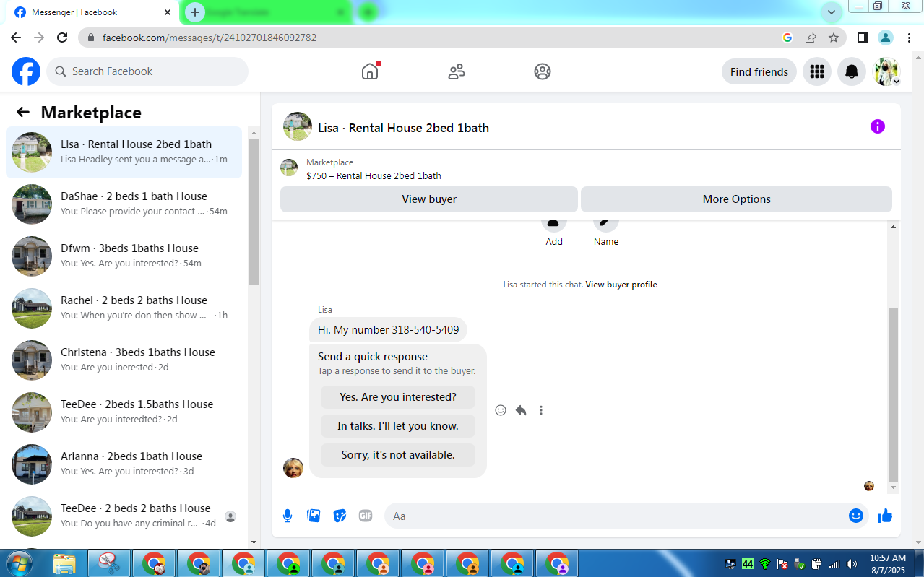The height and width of the screenshot is (577, 924).
Task: Open View buyer profile link
Action: tap(621, 285)
